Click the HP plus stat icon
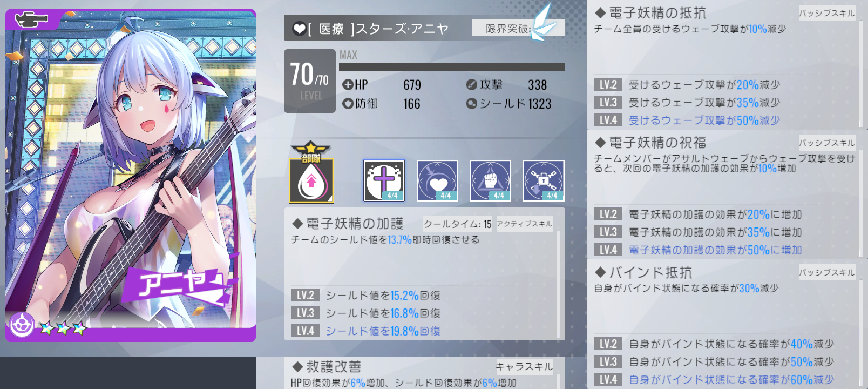The image size is (868, 389). (x=348, y=84)
